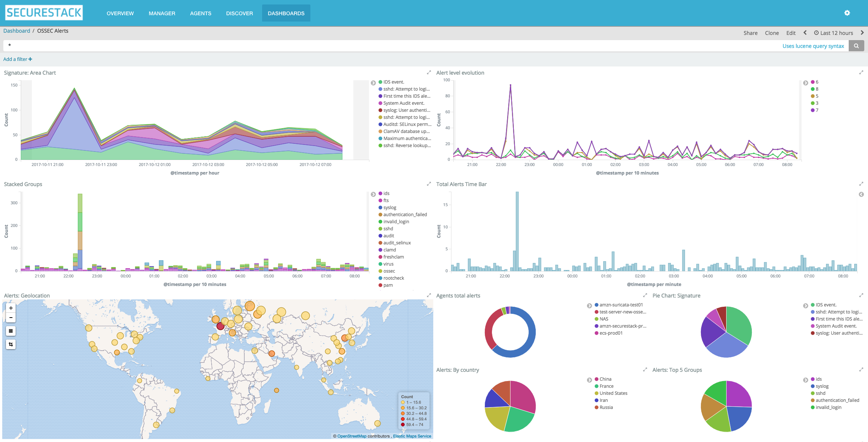868x442 pixels.
Task: Toggle the 'IDS event.' area chart series
Action: click(x=394, y=82)
